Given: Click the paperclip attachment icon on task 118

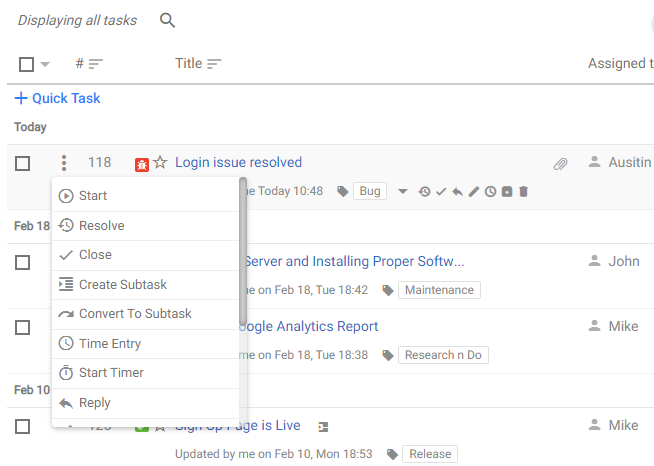Looking at the screenshot, I should 561,163.
